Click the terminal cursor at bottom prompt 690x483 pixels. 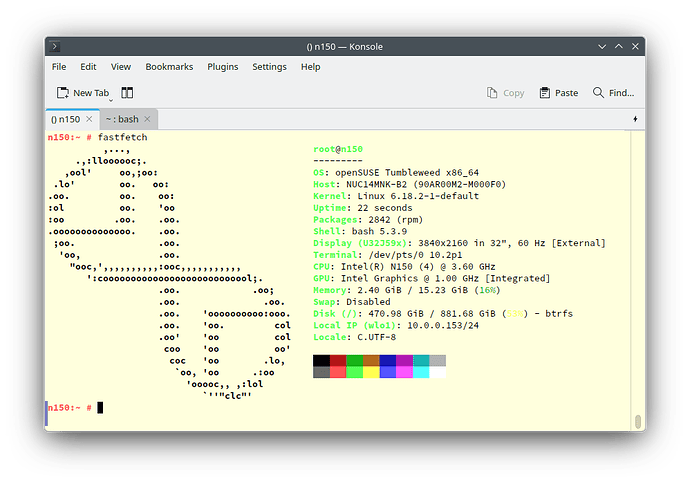100,408
